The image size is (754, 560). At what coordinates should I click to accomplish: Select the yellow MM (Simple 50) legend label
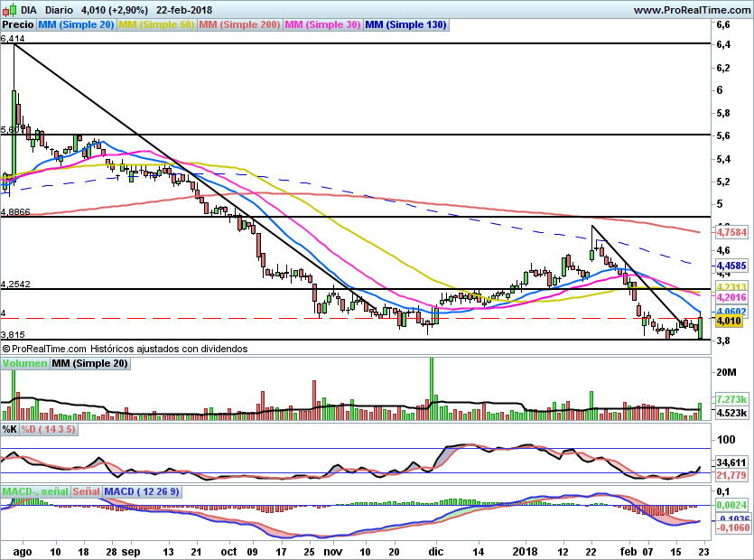coord(156,24)
